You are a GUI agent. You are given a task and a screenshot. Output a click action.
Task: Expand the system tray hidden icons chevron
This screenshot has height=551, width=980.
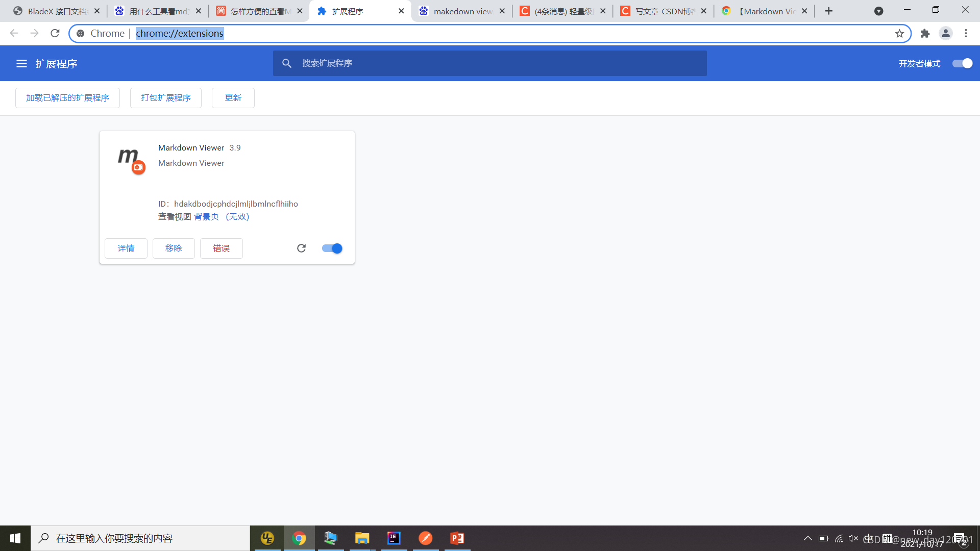[x=807, y=538]
